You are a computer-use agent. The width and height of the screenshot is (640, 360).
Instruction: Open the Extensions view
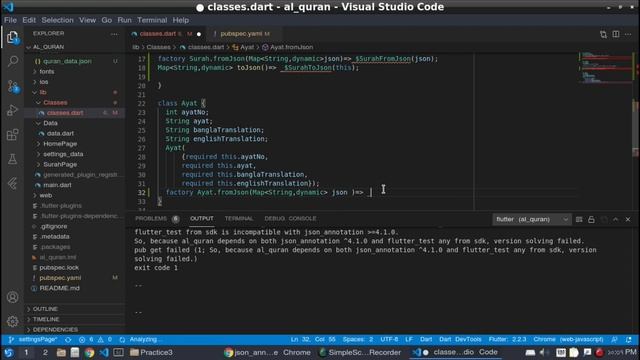coord(12,135)
